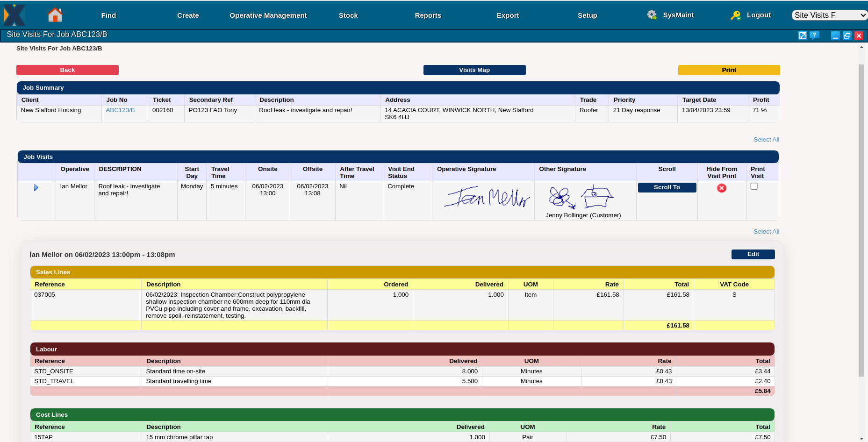
Task: Open job ABC123/B via its link
Action: pos(120,110)
